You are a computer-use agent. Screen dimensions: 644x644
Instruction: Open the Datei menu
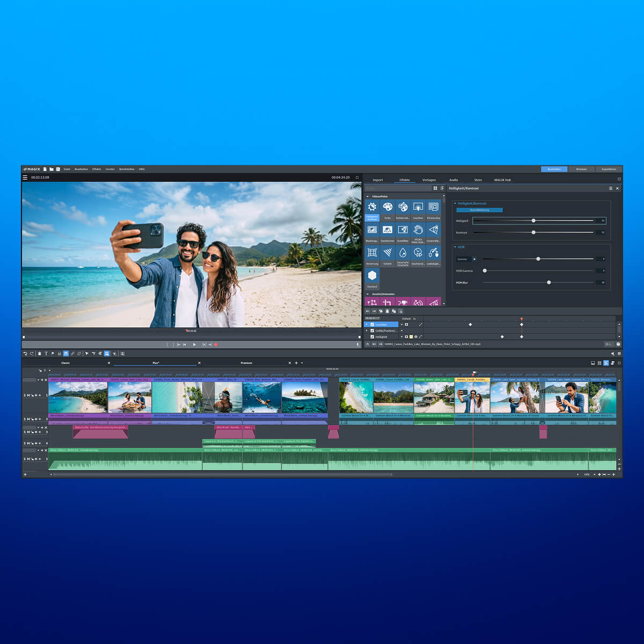tap(67, 169)
